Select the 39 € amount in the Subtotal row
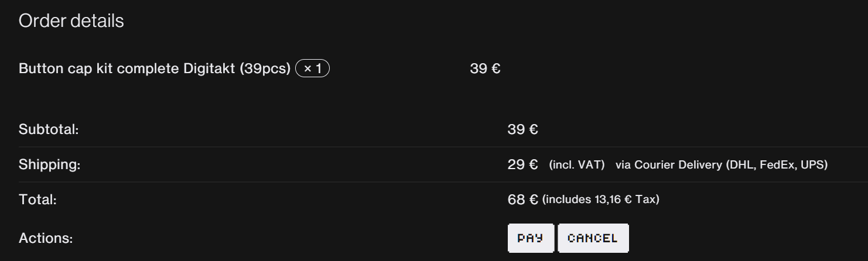 tap(522, 130)
